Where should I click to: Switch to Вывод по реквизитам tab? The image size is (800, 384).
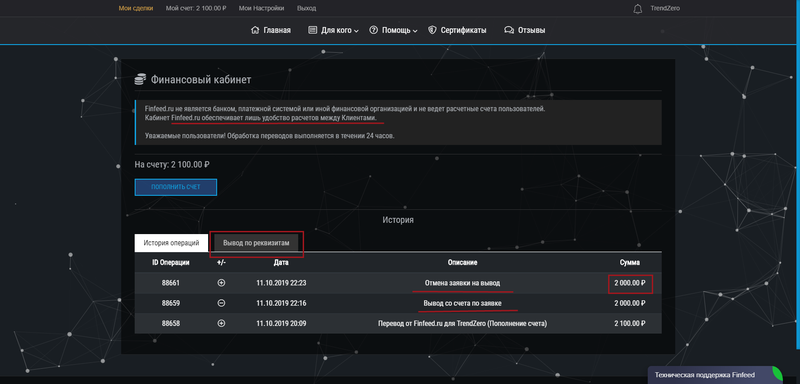pyautogui.click(x=256, y=243)
